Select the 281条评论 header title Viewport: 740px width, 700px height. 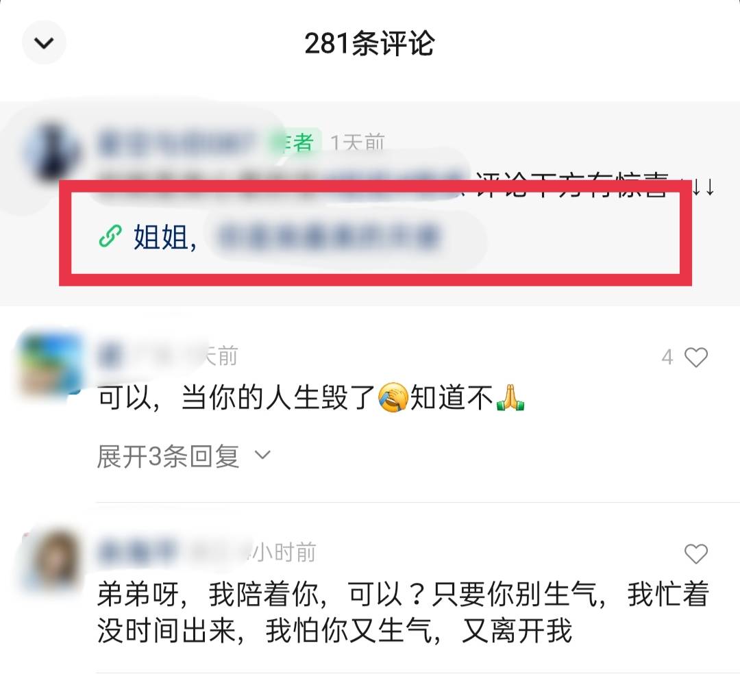369,43
